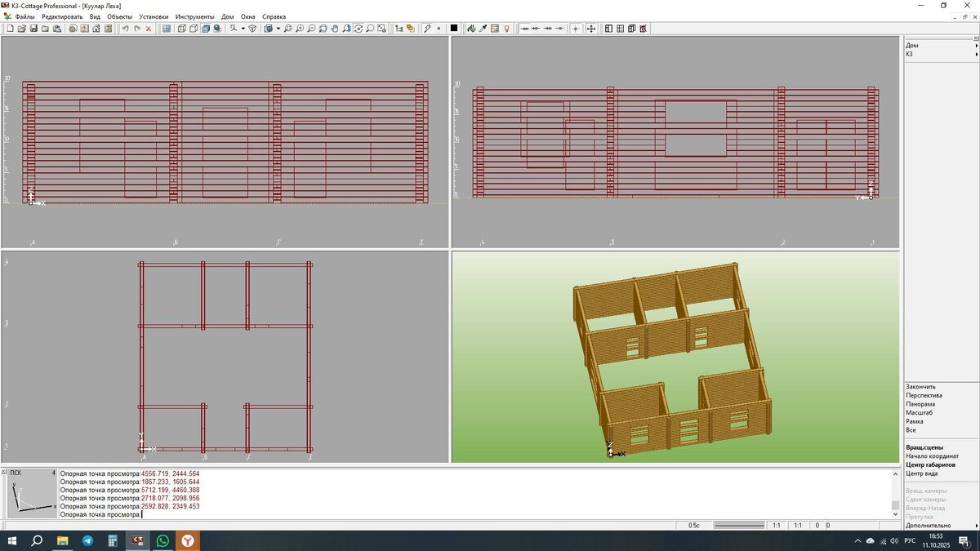Click the ПСК coordinate system thumbnail

[31, 493]
